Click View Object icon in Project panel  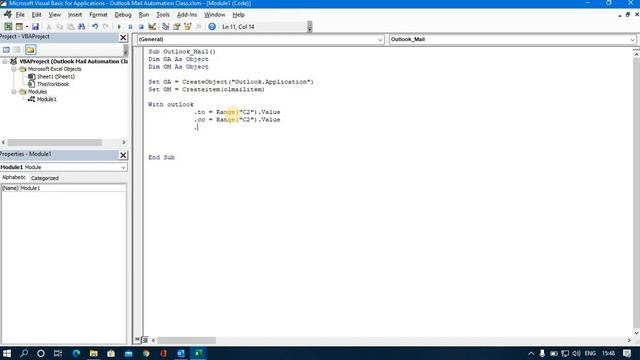pyautogui.click(x=17, y=49)
